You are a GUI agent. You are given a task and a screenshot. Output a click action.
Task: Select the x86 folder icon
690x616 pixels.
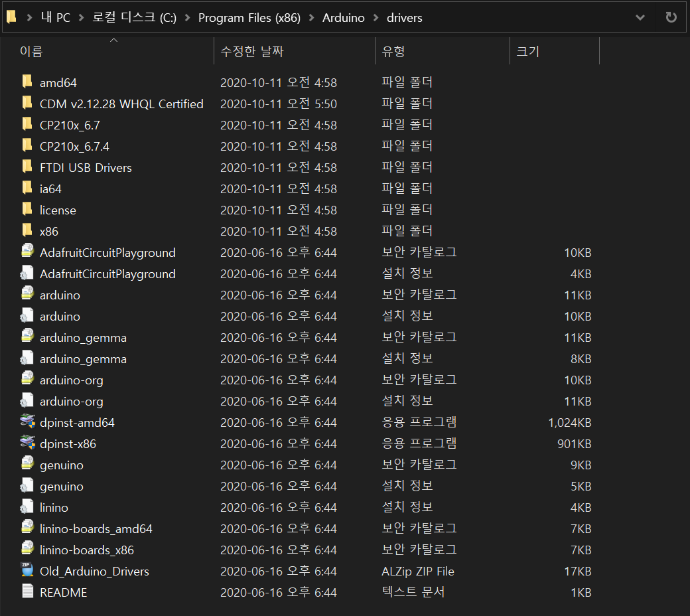coord(27,230)
